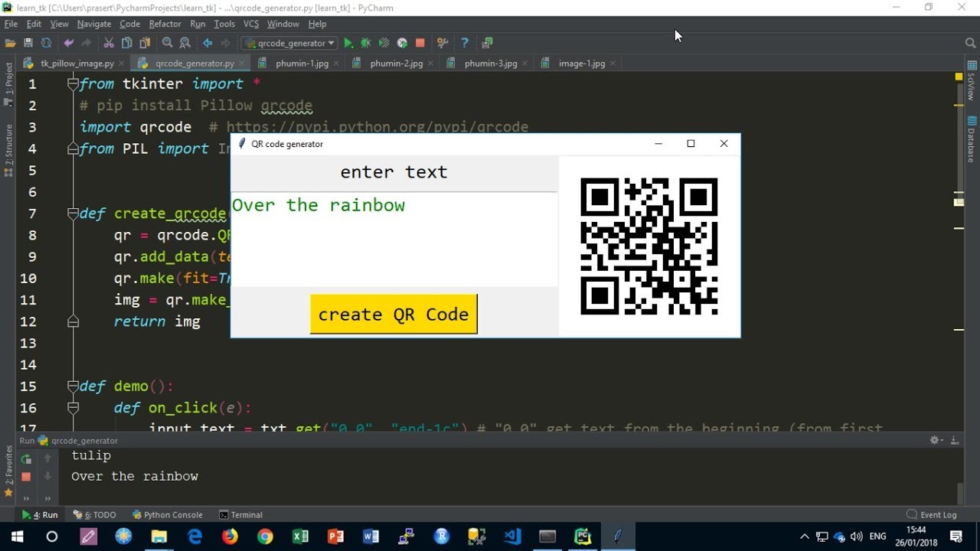Open the File menu
Image resolution: width=980 pixels, height=551 pixels.
(x=11, y=24)
